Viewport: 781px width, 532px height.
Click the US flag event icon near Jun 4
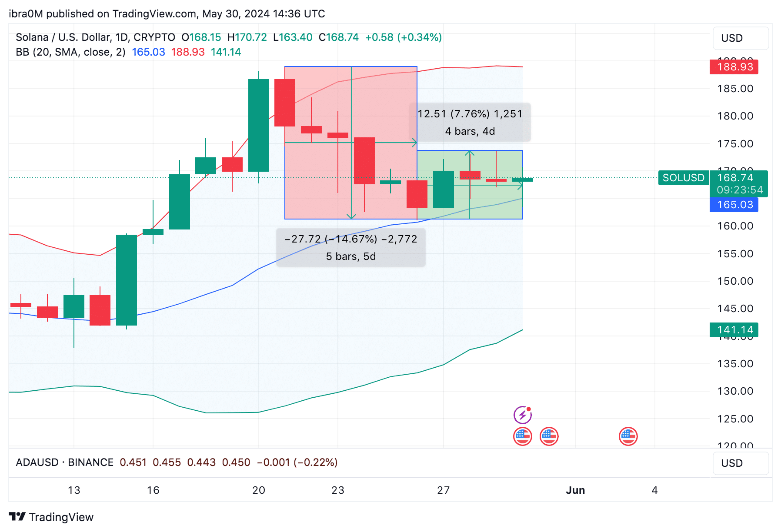click(x=628, y=436)
